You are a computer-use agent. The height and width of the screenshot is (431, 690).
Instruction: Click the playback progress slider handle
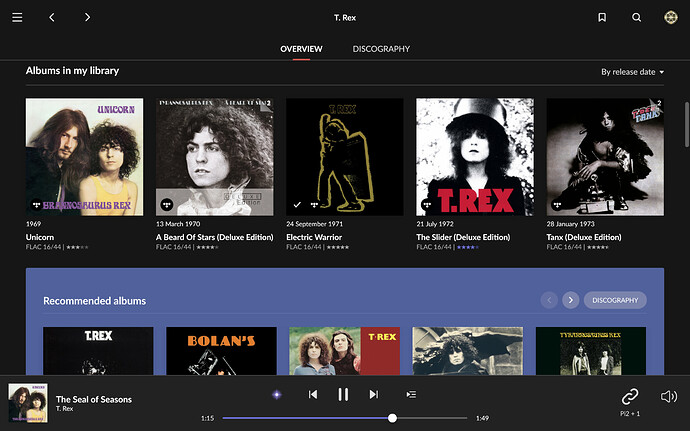392,418
